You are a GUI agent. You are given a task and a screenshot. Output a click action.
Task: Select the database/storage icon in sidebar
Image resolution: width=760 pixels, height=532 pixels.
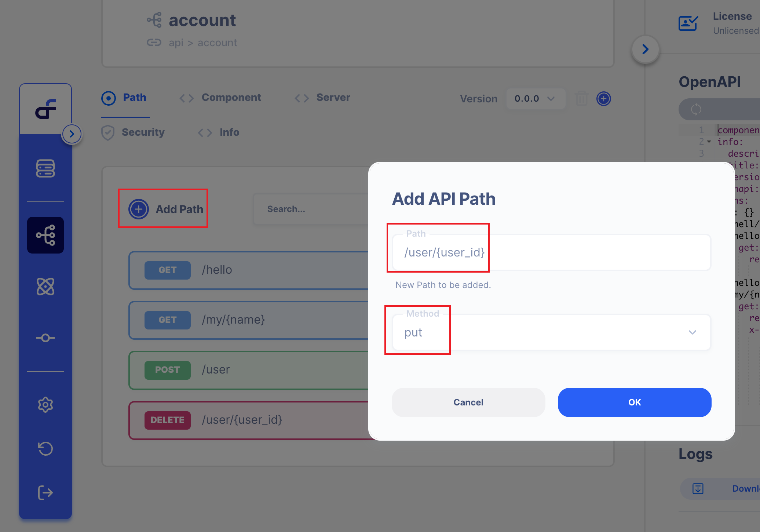click(x=45, y=169)
